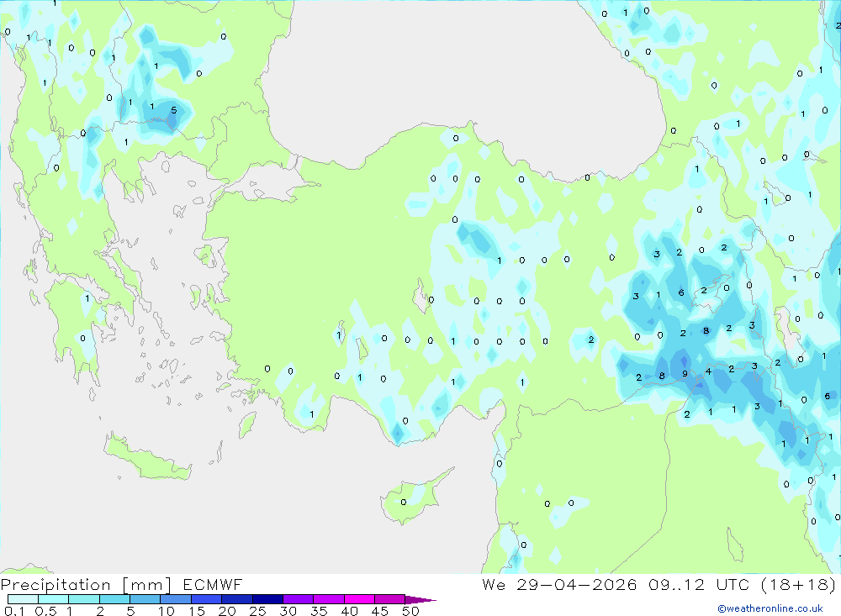Image resolution: width=841 pixels, height=616 pixels.
Task: Pick the 30–35 mm purple legend swatch
Action: [x=298, y=599]
